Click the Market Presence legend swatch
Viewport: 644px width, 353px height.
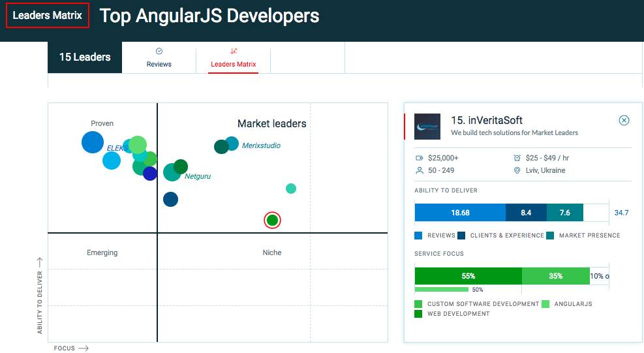coord(550,236)
